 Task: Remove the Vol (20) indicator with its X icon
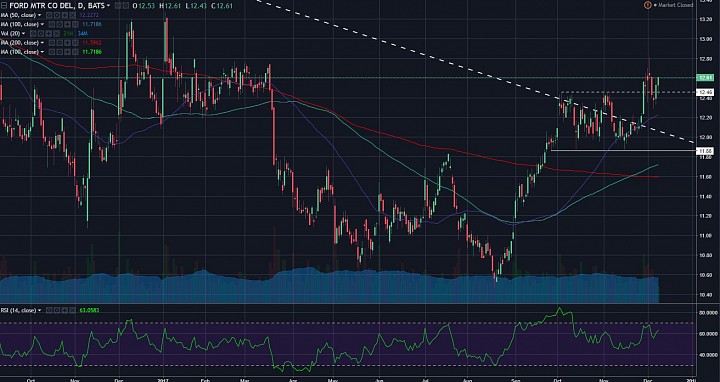pyautogui.click(x=56, y=34)
